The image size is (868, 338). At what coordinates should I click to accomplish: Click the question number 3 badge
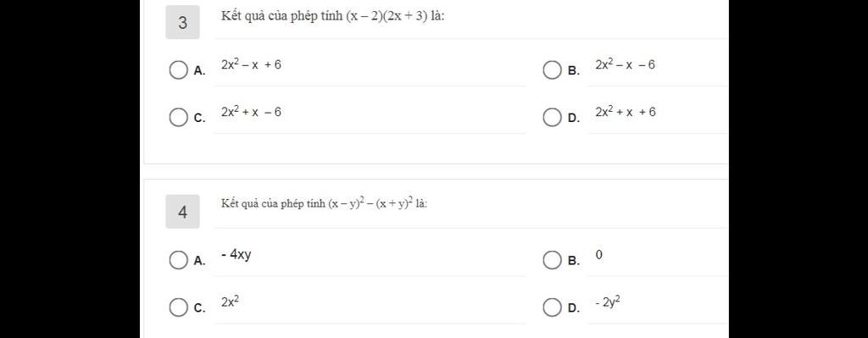click(183, 23)
